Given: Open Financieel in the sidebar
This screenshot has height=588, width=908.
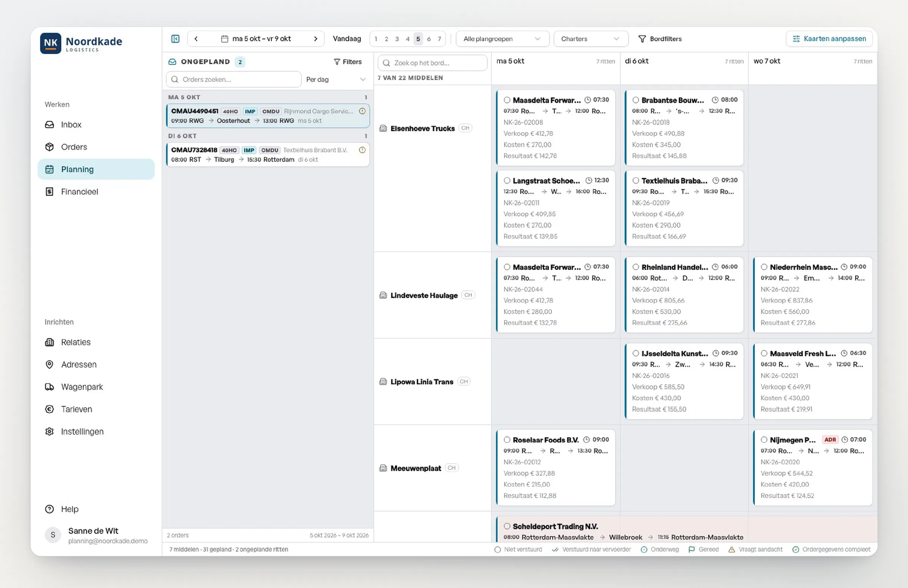Looking at the screenshot, I should (96, 191).
